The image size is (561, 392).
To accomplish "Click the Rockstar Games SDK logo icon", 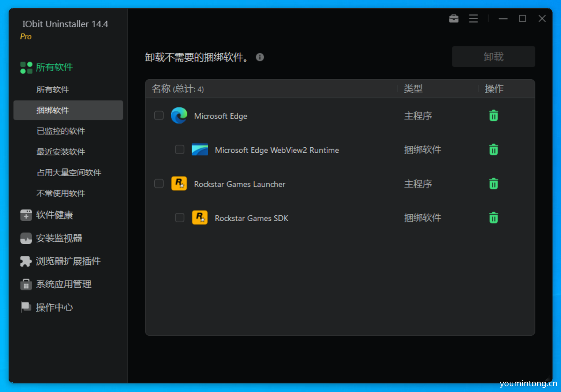I will pos(200,218).
